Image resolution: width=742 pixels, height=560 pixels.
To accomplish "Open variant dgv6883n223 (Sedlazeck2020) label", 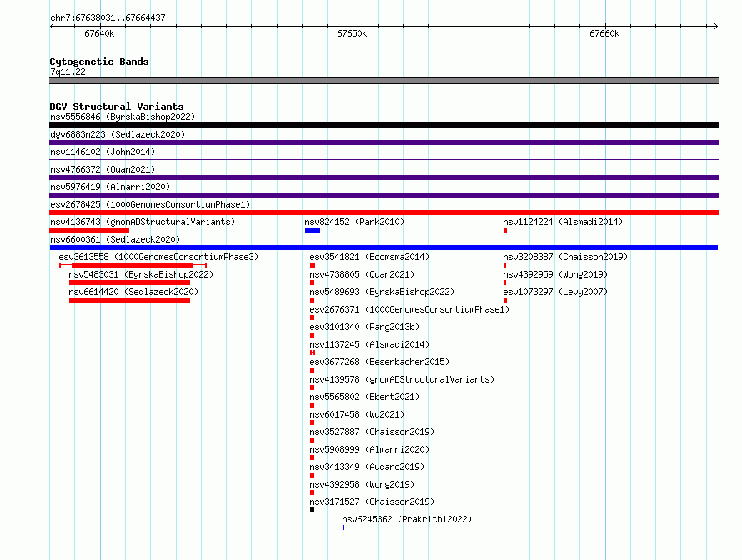I will point(118,134).
